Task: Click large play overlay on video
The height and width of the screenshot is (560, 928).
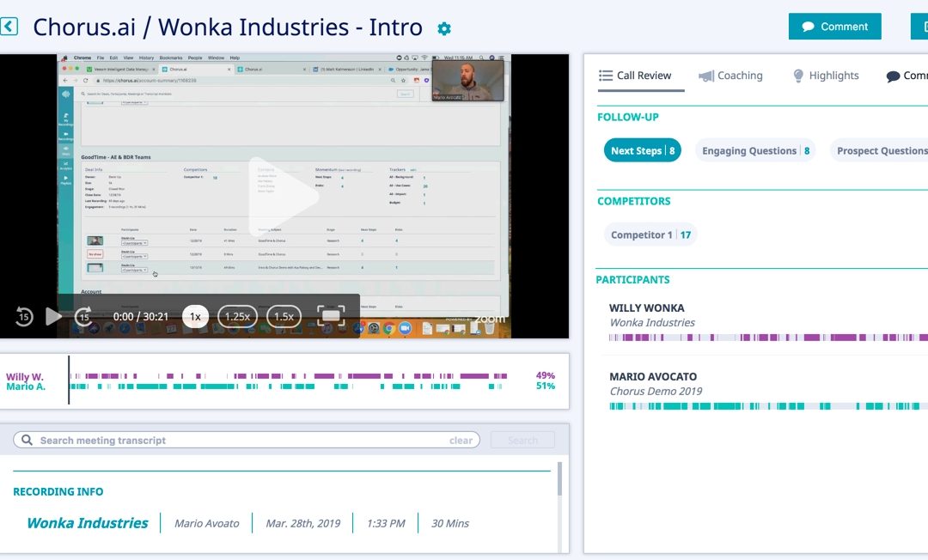Action: pos(284,197)
